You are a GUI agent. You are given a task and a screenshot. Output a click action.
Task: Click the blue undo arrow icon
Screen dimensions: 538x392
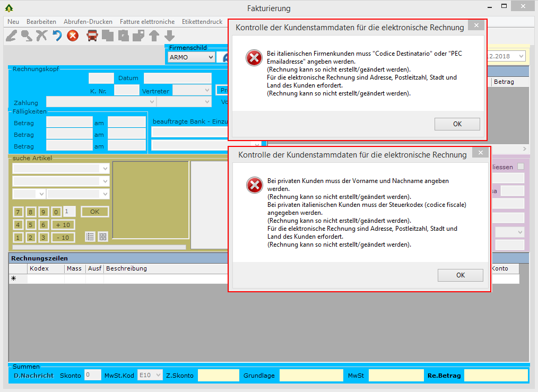[57, 36]
